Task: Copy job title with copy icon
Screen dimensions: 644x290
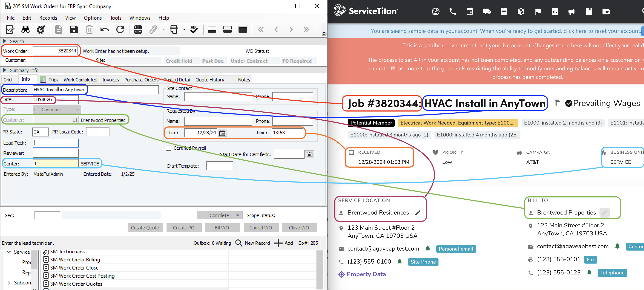Action: tap(558, 103)
